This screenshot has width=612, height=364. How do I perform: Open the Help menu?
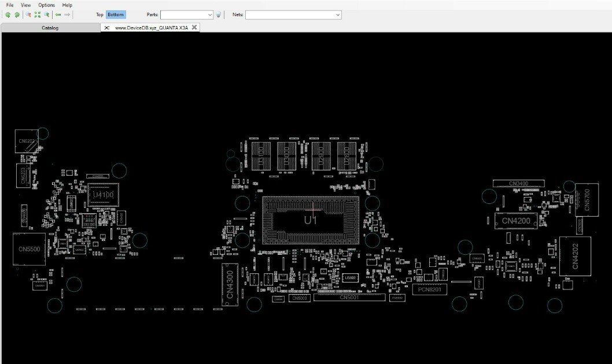pyautogui.click(x=67, y=5)
